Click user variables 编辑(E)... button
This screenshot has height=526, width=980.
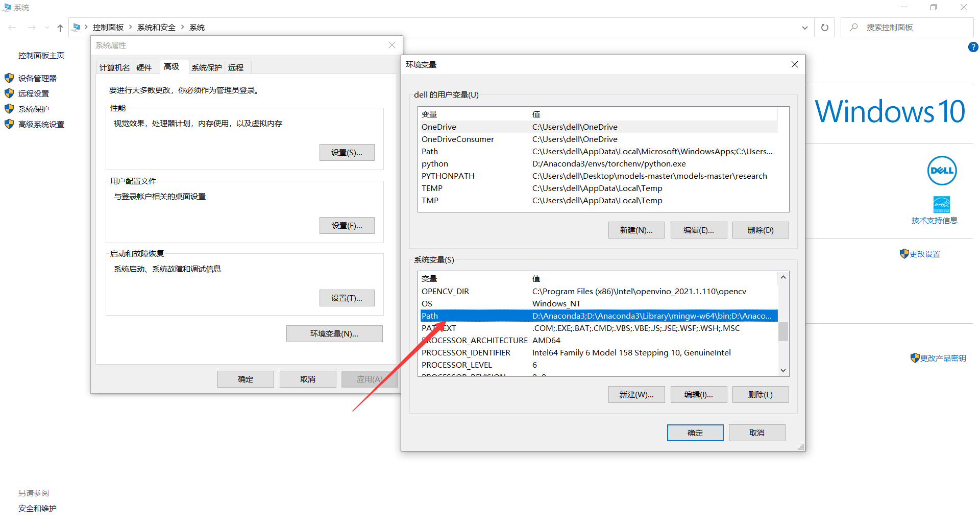point(699,230)
